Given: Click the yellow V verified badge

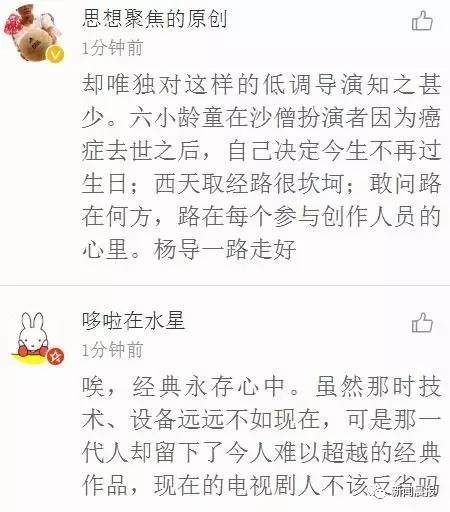Looking at the screenshot, I should (x=55, y=55).
